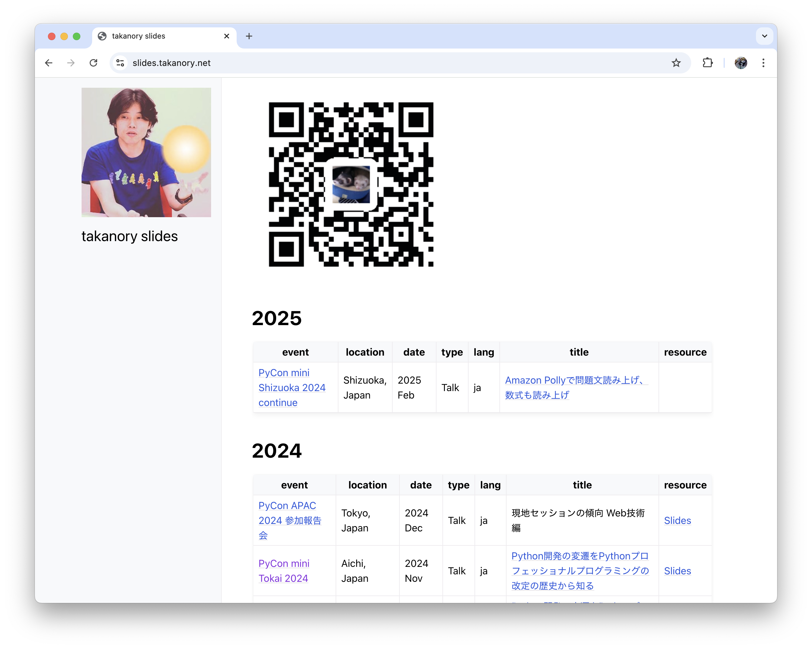Open PyCon mini Shizuoka 2024 continue link

(291, 387)
